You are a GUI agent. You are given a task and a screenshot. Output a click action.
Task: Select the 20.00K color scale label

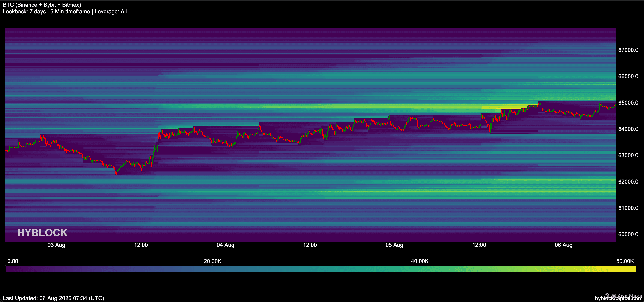coord(213,261)
